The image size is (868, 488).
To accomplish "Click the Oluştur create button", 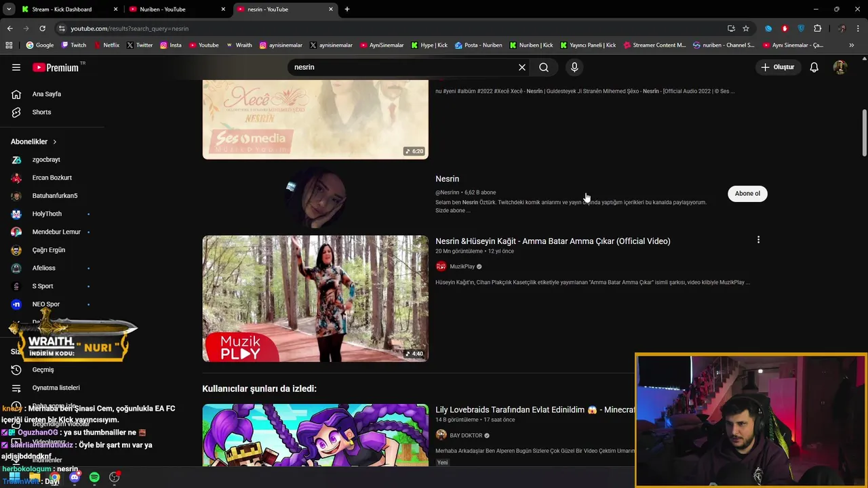I will tap(777, 67).
